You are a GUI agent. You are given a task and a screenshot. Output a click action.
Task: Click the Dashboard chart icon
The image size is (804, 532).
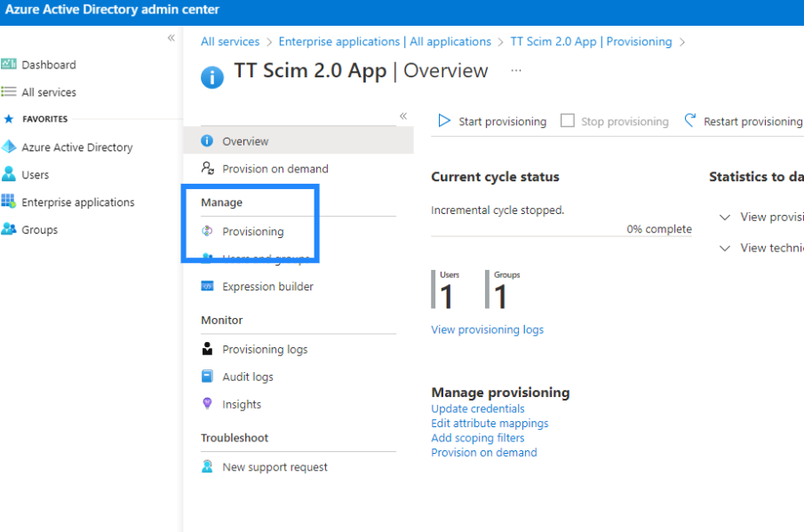coord(8,64)
